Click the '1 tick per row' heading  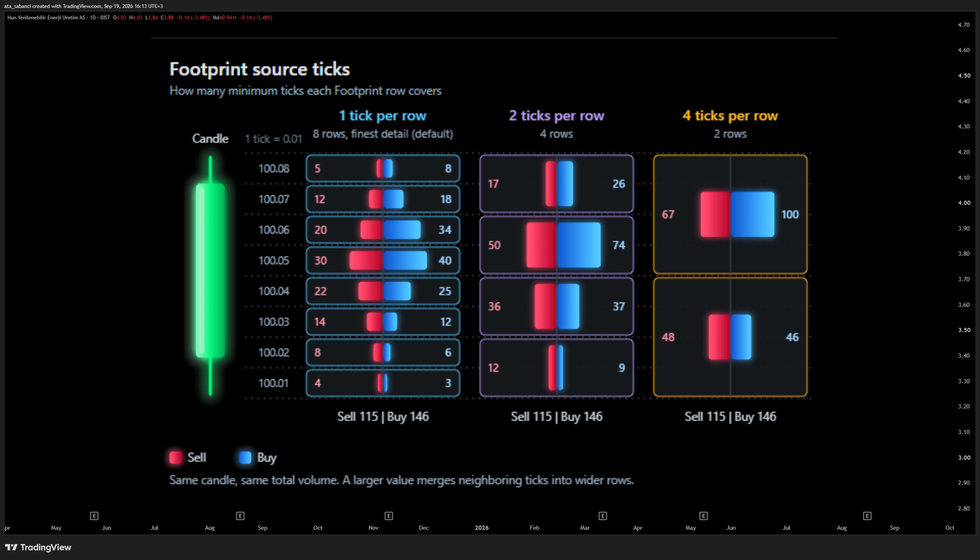click(x=383, y=115)
